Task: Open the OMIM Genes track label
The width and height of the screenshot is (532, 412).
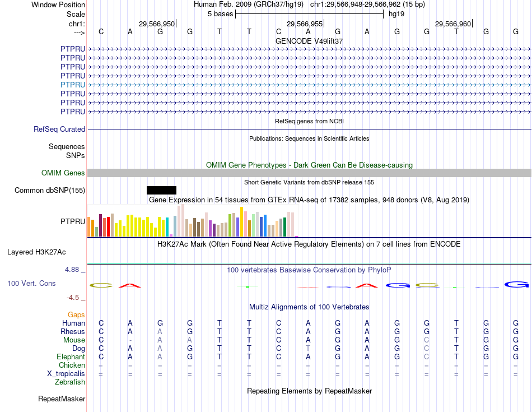Action: [x=63, y=173]
